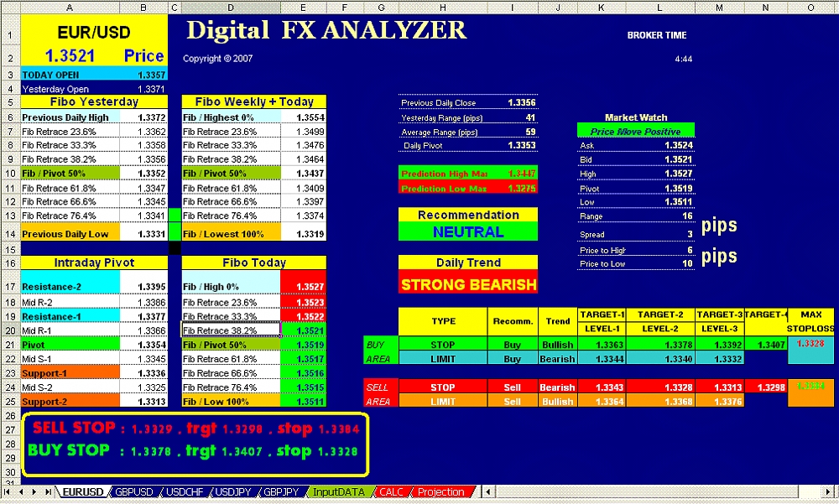Select the Price Move Positive cell

(x=636, y=132)
